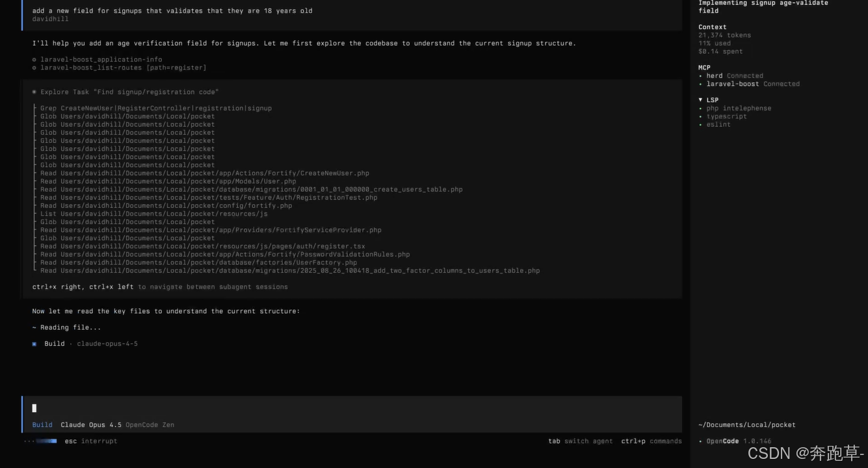Click the Explore Task status icon
Screen dimensions: 868x468
point(34,92)
